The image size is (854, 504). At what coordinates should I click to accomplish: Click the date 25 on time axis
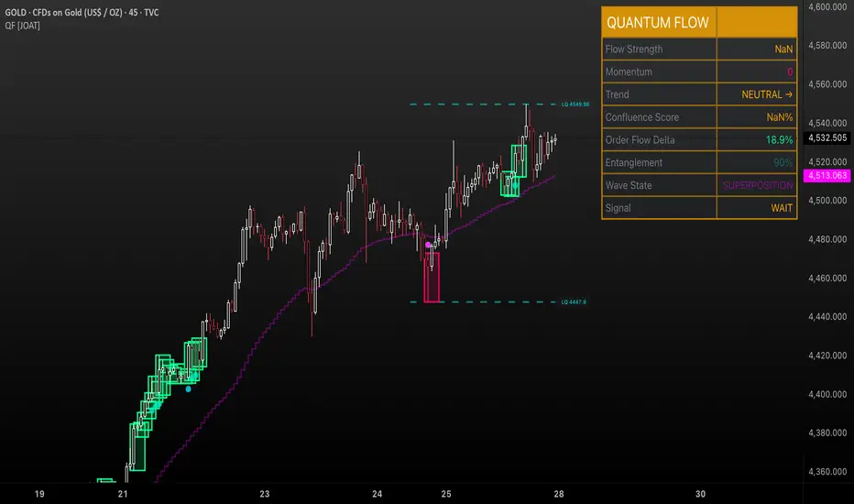click(446, 494)
